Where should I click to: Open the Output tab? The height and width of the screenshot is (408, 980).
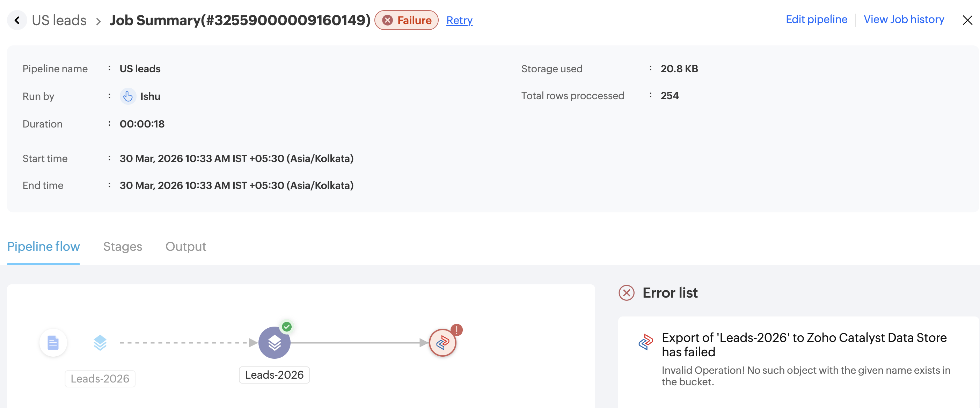pos(186,247)
